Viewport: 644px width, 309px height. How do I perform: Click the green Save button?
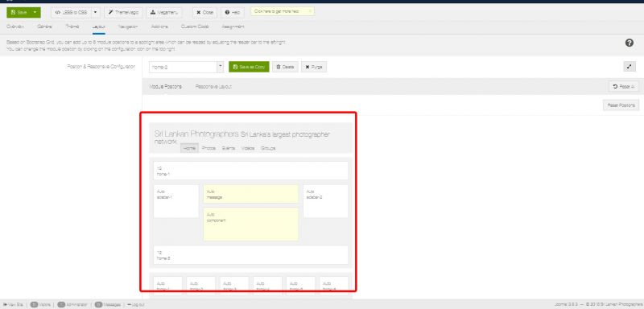click(x=19, y=12)
